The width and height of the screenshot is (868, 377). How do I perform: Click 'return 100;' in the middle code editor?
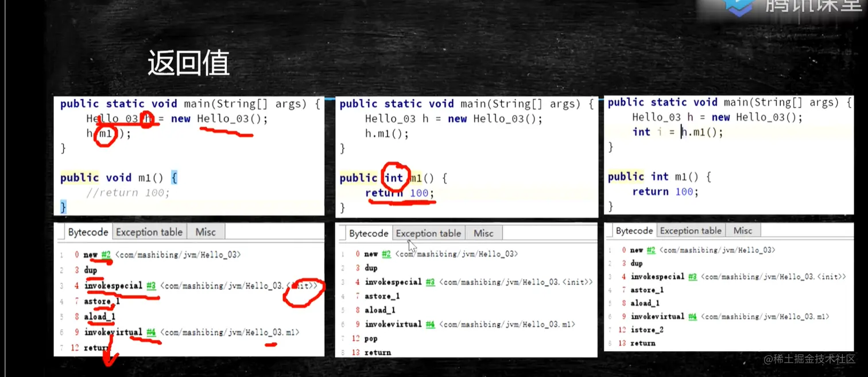[x=400, y=193]
